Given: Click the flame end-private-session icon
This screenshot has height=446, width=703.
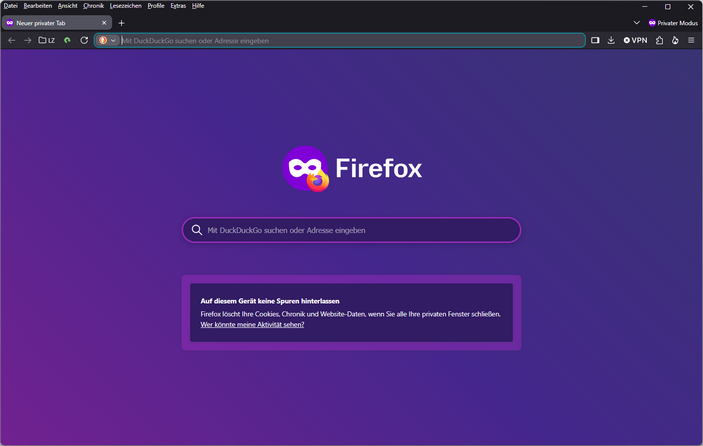Looking at the screenshot, I should [x=675, y=40].
